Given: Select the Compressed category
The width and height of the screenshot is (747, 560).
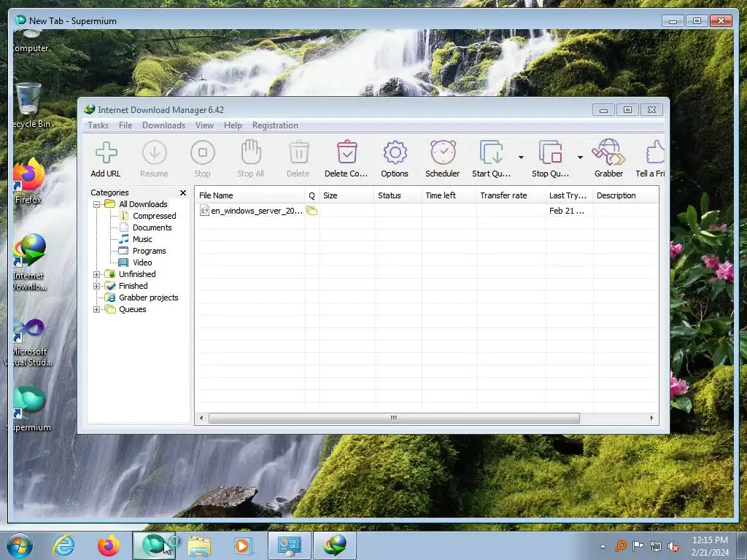Looking at the screenshot, I should [x=155, y=216].
